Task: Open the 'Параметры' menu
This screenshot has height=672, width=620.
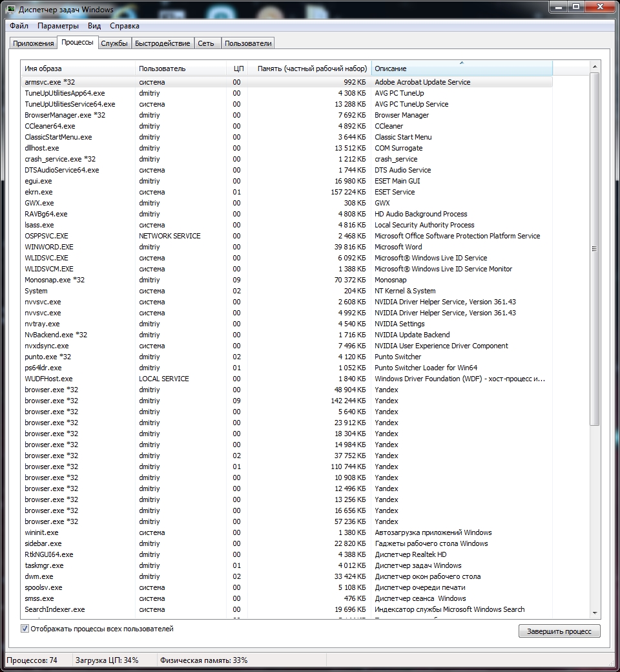Action: [x=58, y=26]
